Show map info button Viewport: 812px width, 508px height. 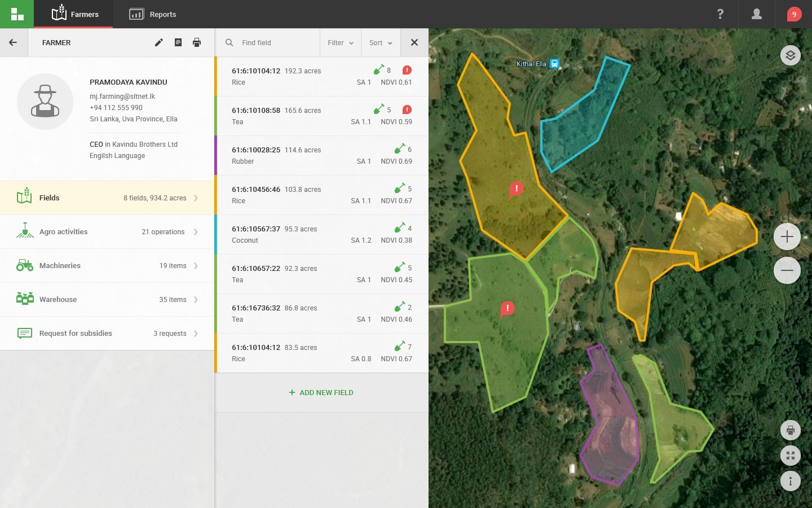790,481
